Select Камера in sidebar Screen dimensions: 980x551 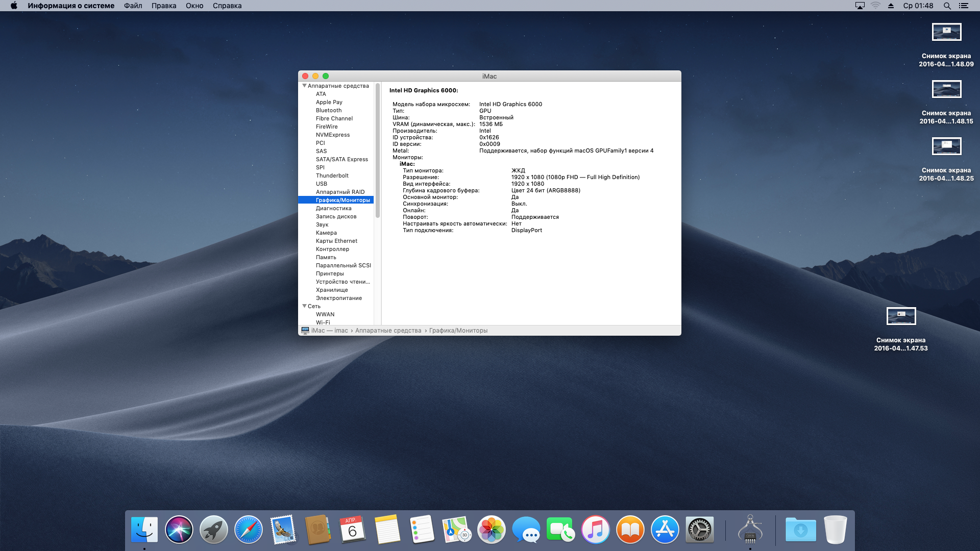(x=336, y=233)
